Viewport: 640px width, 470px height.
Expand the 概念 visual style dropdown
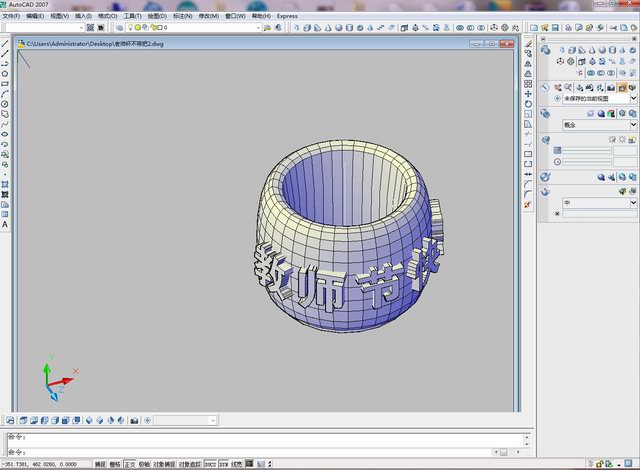633,124
